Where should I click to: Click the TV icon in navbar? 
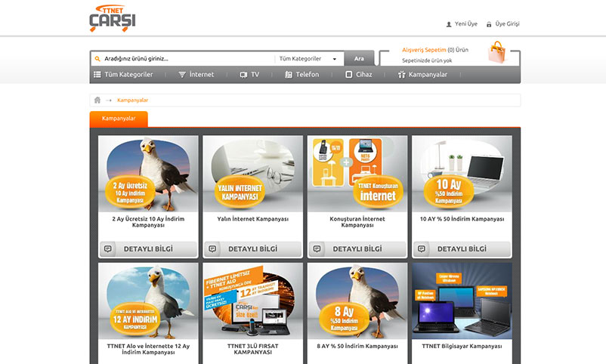pyautogui.click(x=243, y=75)
